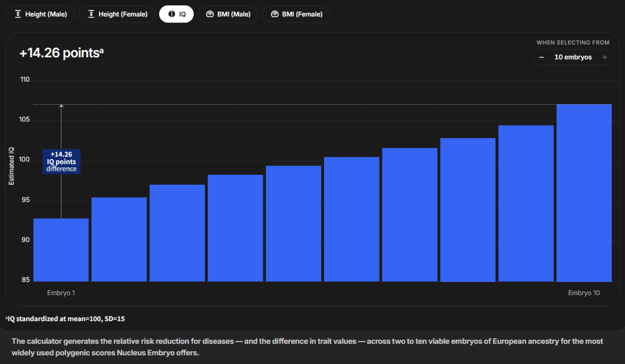Viewport: 625px width, 364px height.
Task: Click the '+14.26 points' heading
Action: pyautogui.click(x=61, y=53)
